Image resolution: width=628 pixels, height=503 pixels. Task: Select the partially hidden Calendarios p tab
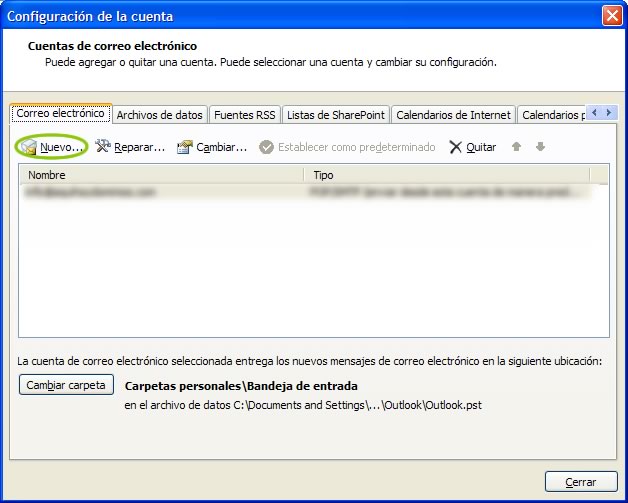[x=552, y=115]
